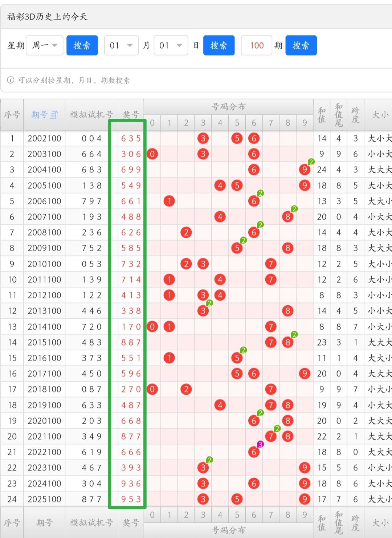Click the info icon before the search hint
The height and width of the screenshot is (538, 392).
point(11,80)
